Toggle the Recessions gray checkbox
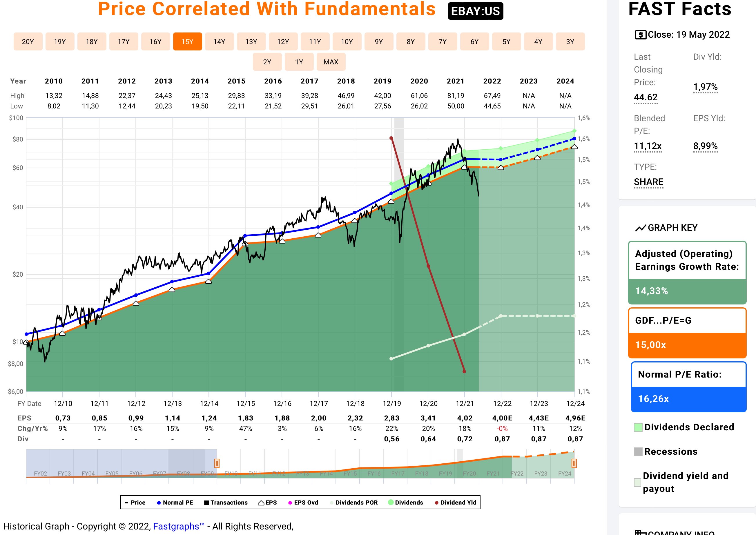 [638, 452]
